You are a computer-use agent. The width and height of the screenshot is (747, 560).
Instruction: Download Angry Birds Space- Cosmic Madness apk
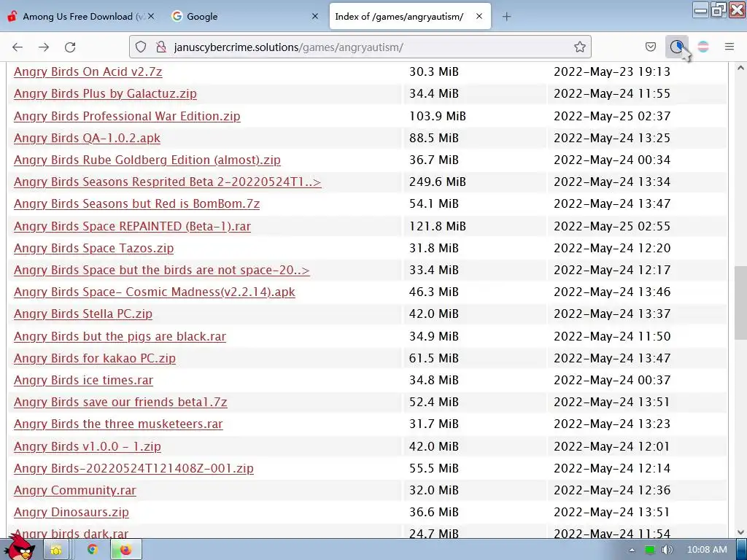tap(155, 292)
